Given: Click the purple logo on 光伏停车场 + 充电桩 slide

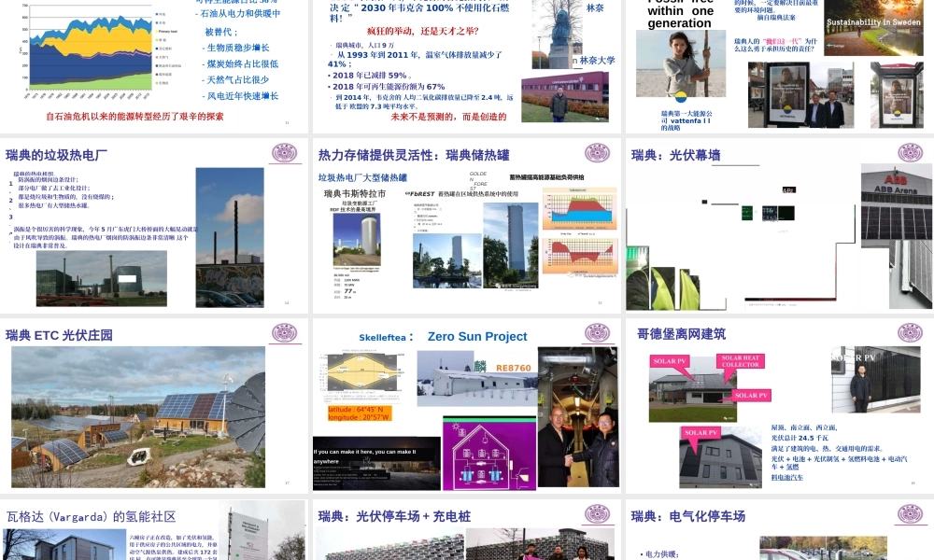Looking at the screenshot, I should (x=598, y=514).
